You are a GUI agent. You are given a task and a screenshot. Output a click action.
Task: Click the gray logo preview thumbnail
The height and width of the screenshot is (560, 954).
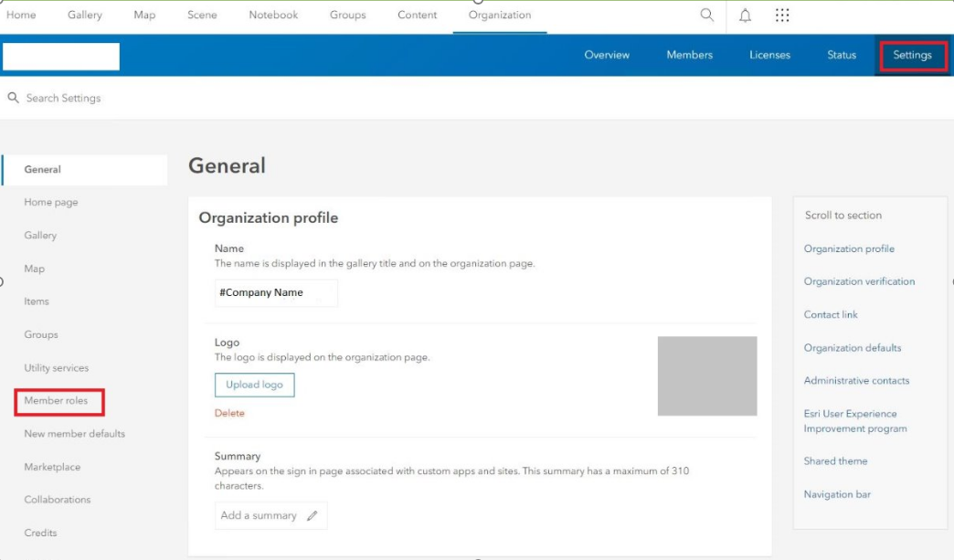coord(707,375)
